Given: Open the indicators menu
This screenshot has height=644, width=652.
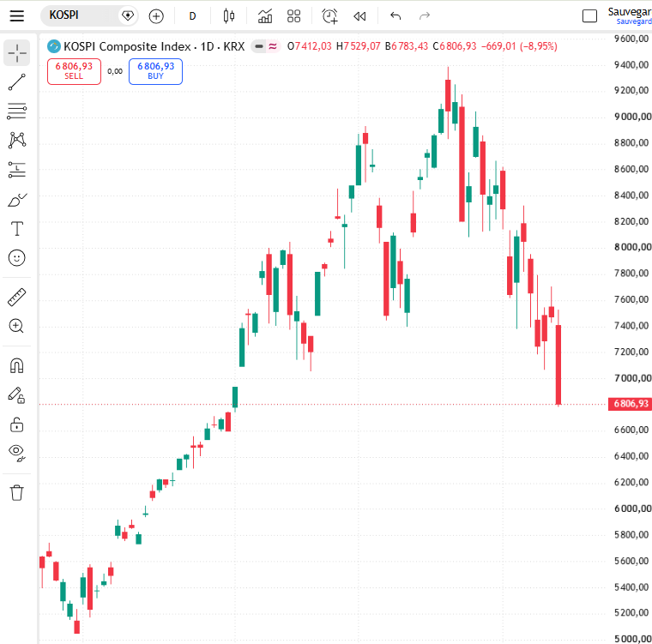Looking at the screenshot, I should point(265,16).
